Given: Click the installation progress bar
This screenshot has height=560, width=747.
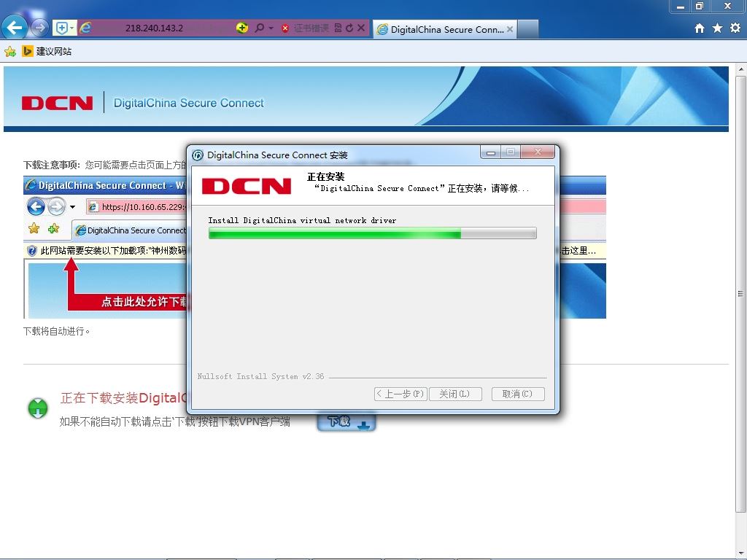Looking at the screenshot, I should [373, 233].
